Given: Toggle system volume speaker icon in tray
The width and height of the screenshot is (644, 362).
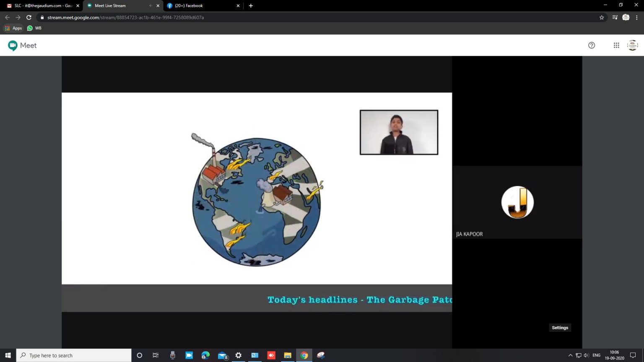Looking at the screenshot, I should tap(586, 355).
